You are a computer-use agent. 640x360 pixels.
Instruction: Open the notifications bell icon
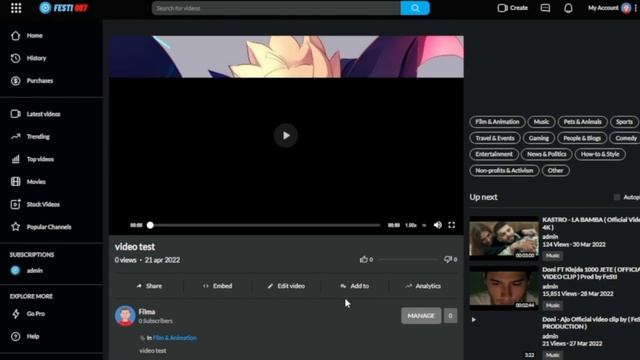click(x=568, y=8)
